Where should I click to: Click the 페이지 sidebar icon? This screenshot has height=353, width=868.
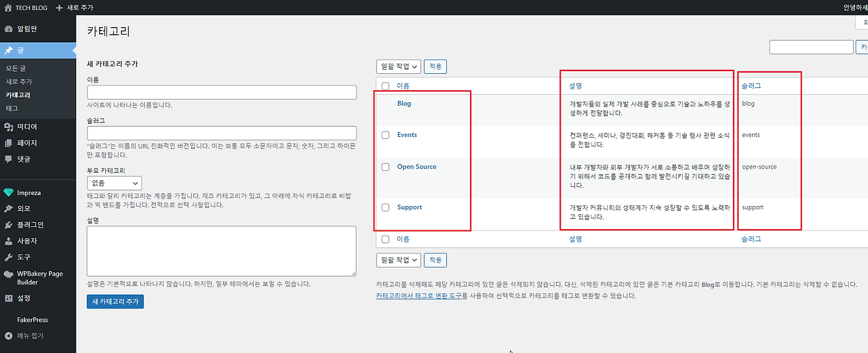9,143
